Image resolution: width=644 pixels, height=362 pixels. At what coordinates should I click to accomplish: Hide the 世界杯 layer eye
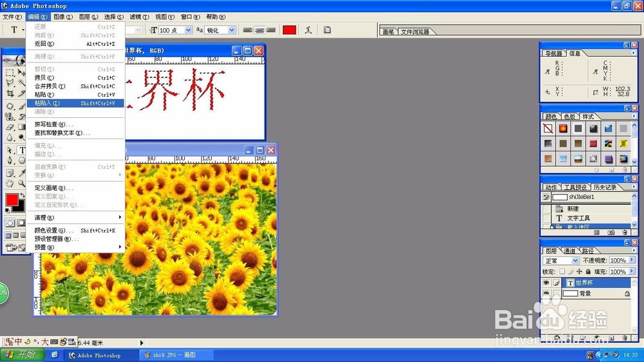point(546,283)
